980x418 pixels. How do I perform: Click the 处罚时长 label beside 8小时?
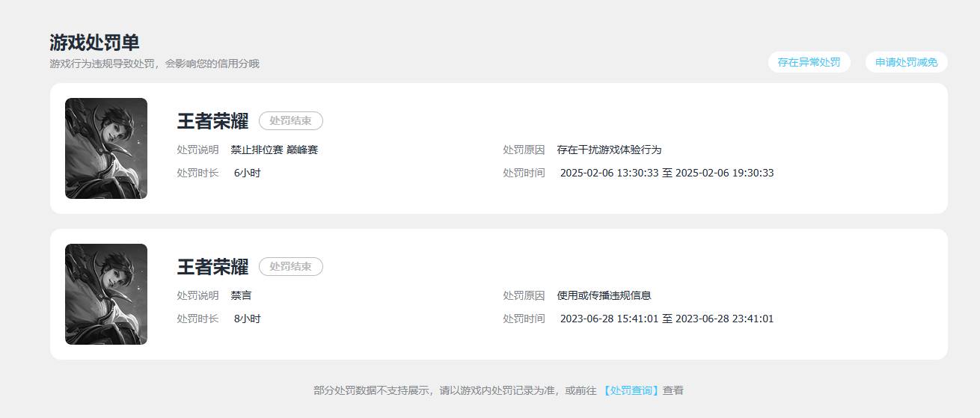(198, 319)
